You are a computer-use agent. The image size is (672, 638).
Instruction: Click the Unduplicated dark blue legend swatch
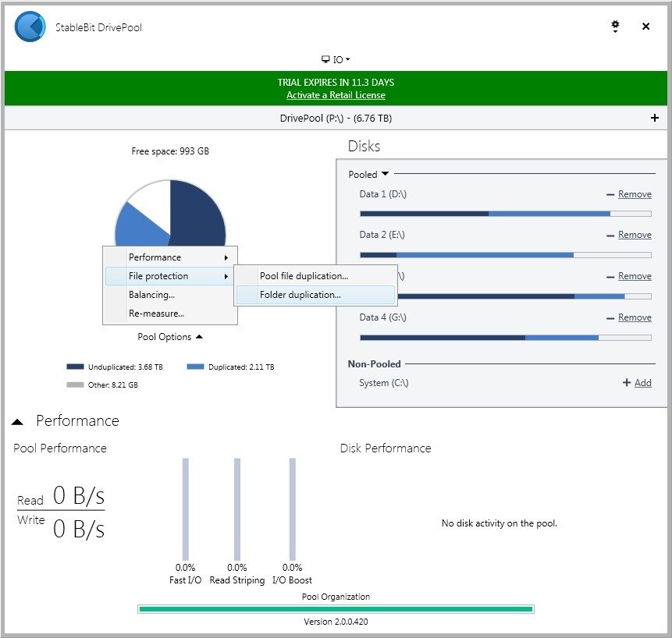75,367
